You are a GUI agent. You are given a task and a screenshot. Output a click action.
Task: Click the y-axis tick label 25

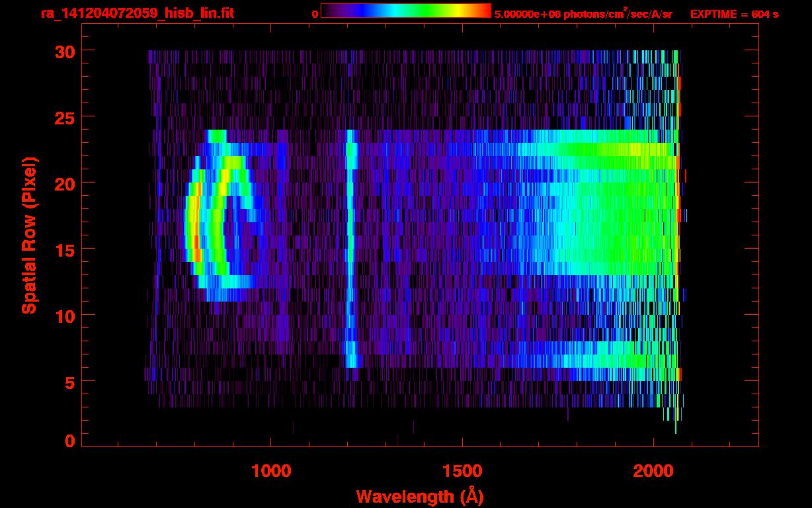pos(63,117)
